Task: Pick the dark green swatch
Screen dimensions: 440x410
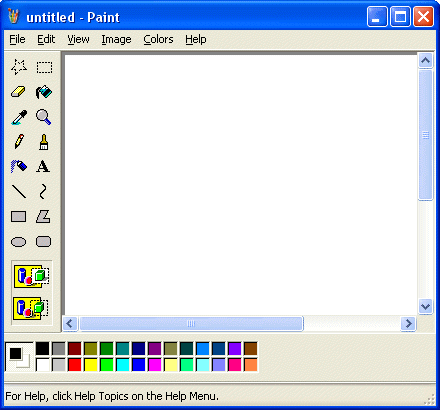Action: (107, 349)
